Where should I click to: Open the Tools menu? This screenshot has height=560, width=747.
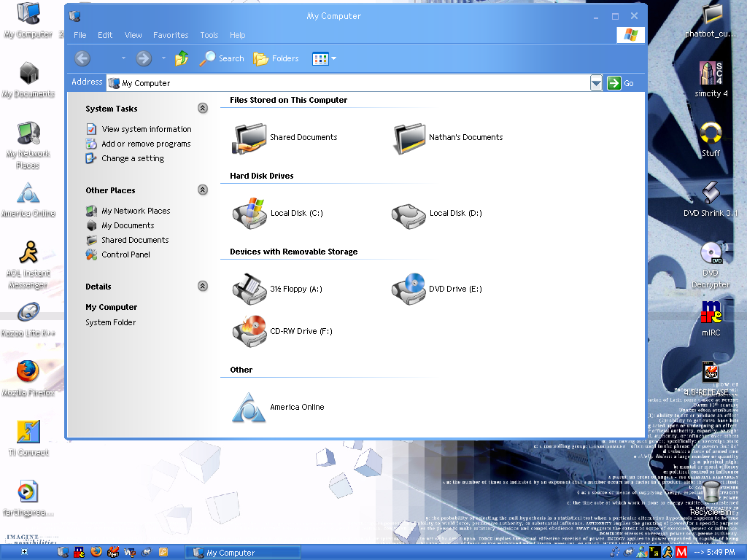pyautogui.click(x=209, y=35)
